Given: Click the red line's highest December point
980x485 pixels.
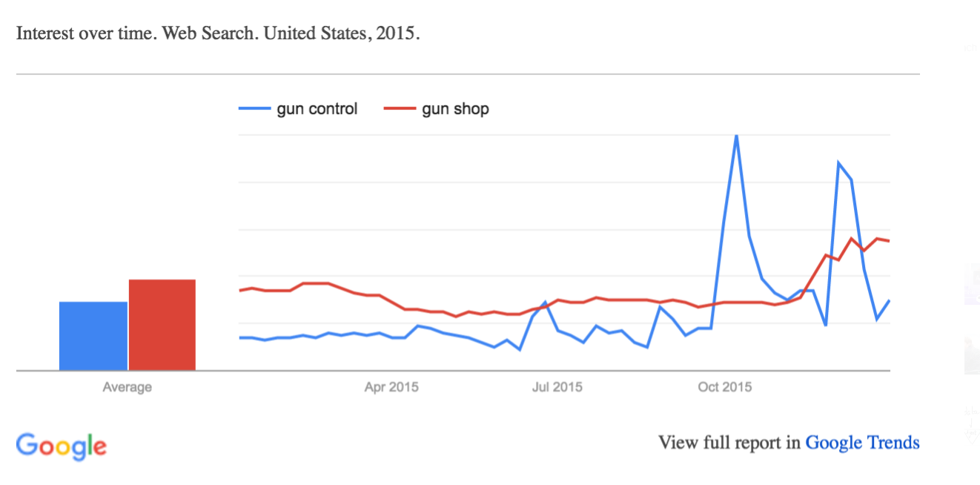Looking at the screenshot, I should click(x=852, y=238).
